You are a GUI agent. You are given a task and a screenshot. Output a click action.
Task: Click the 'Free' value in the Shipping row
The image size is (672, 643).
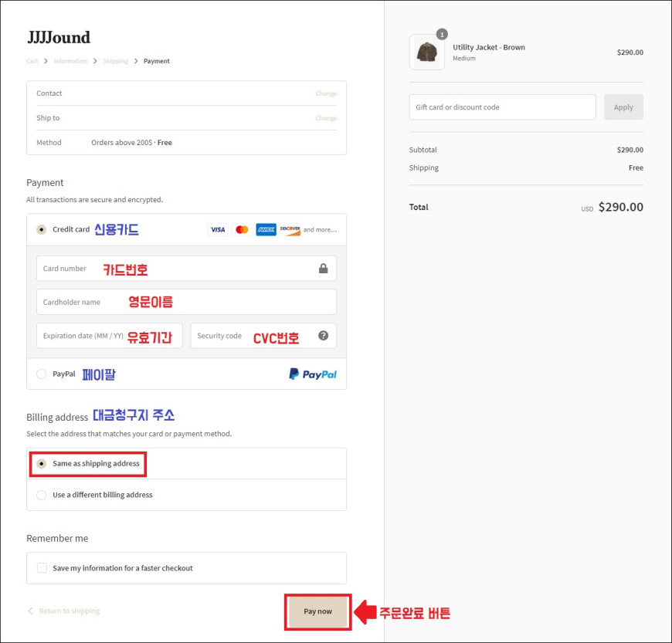click(x=636, y=168)
